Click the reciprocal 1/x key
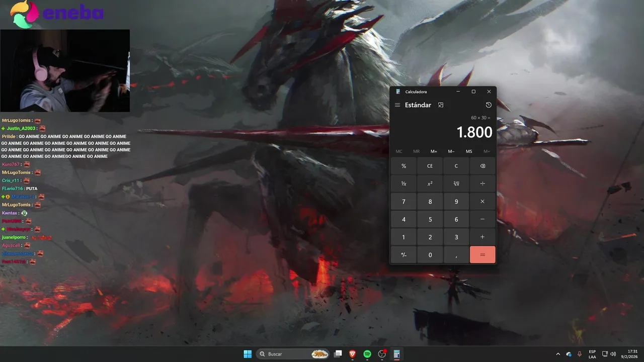 404,184
